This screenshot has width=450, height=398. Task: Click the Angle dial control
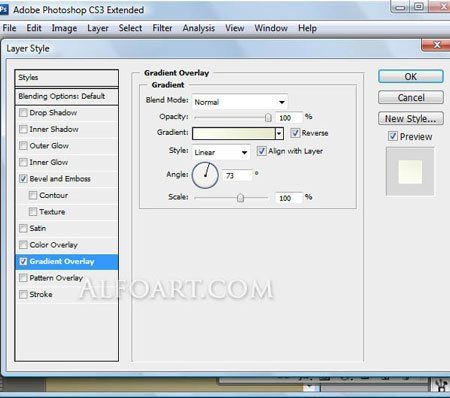coord(205,175)
